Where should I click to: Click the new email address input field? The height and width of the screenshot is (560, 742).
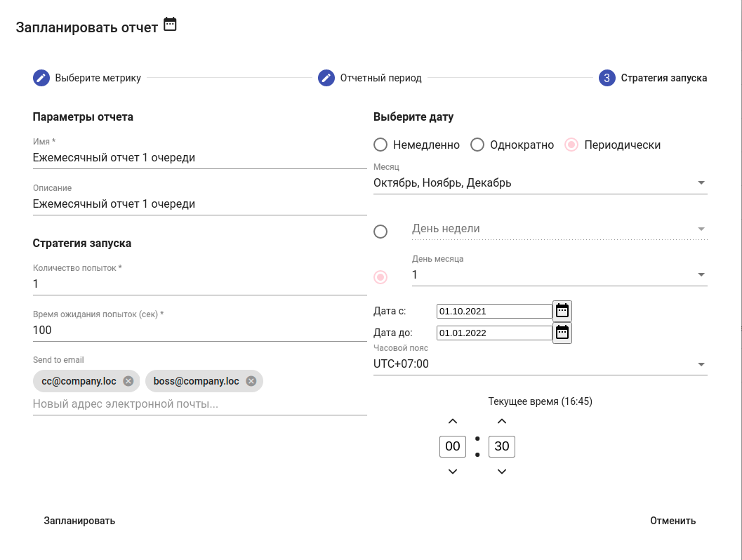[199, 404]
